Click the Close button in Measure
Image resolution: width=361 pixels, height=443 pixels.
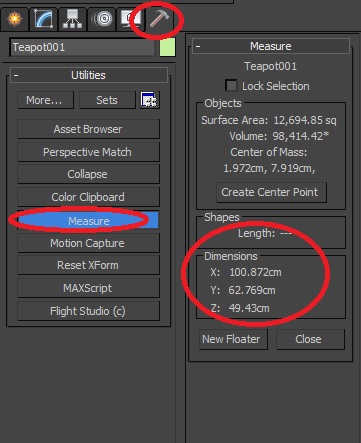310,339
